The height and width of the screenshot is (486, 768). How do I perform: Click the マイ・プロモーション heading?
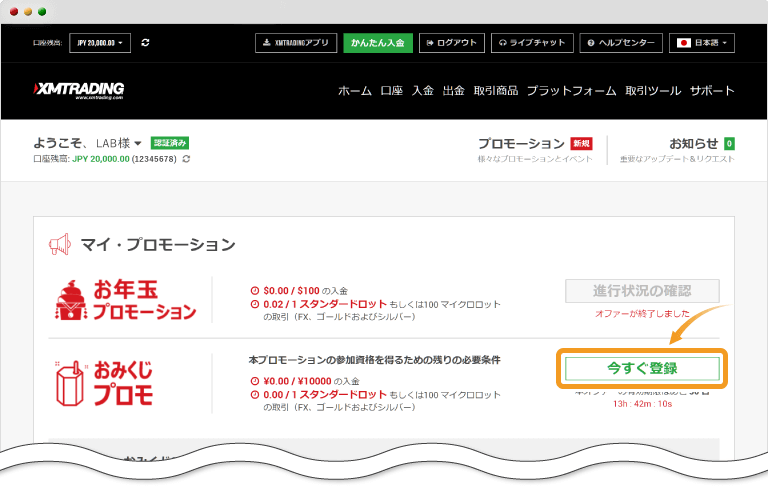coord(158,244)
